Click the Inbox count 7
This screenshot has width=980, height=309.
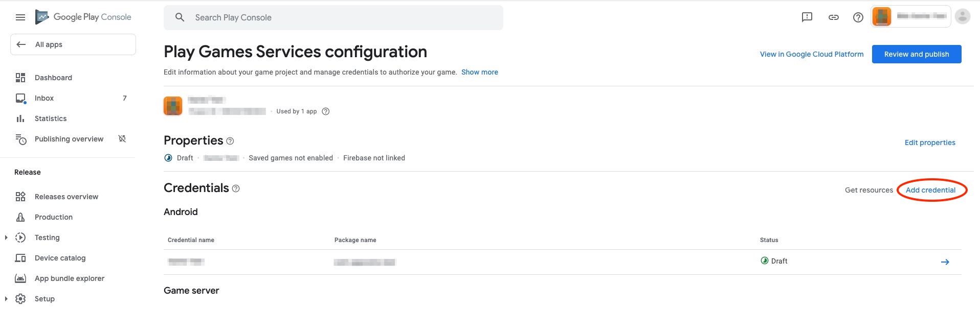point(125,98)
